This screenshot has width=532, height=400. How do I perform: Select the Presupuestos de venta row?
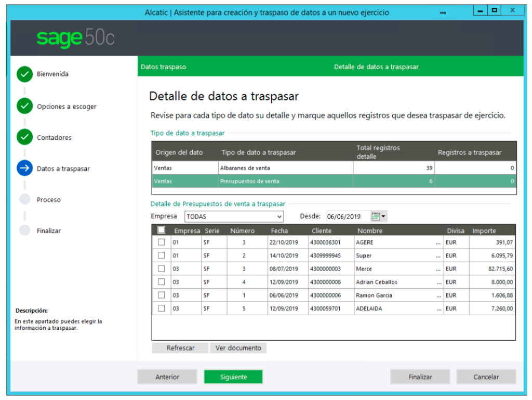(x=334, y=181)
